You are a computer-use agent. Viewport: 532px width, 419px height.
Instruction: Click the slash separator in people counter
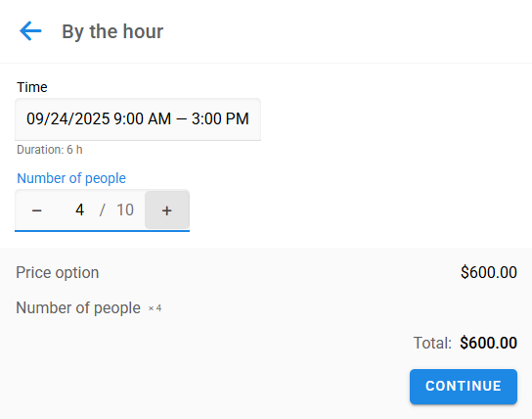click(x=102, y=209)
